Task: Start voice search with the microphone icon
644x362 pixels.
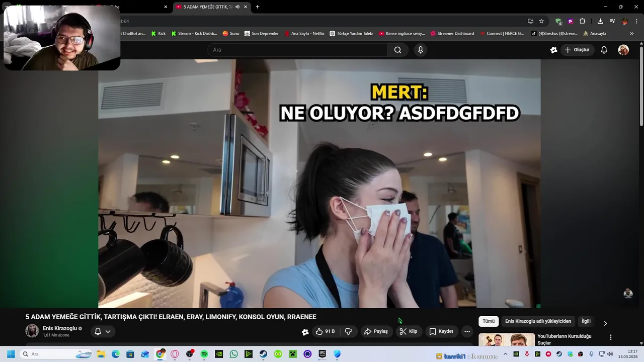Action: pos(421,50)
